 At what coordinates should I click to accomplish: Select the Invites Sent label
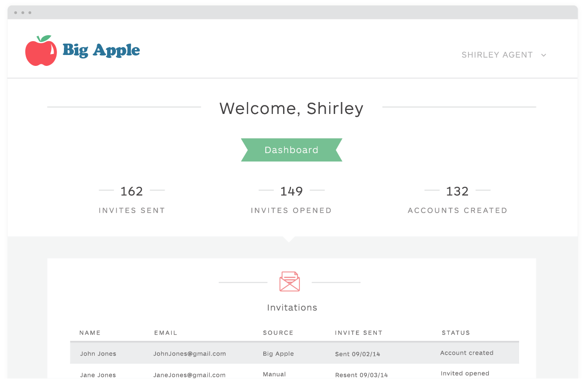click(131, 211)
